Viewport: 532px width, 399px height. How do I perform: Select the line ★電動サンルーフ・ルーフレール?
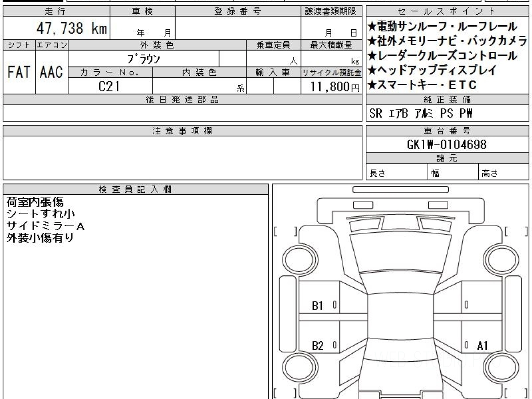(x=442, y=27)
